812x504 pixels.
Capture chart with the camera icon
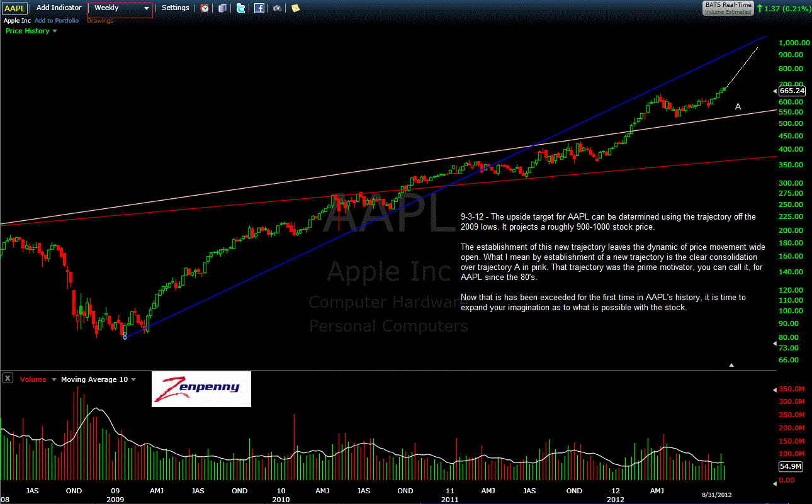(277, 8)
